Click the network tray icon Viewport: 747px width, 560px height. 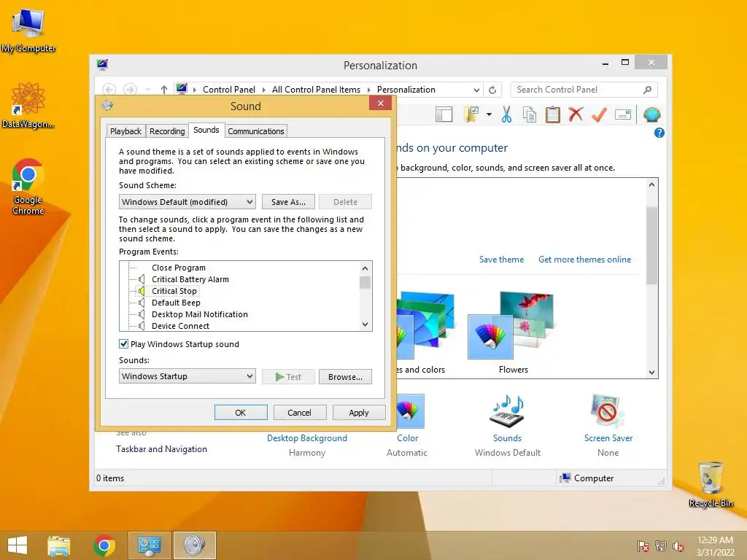pos(661,546)
